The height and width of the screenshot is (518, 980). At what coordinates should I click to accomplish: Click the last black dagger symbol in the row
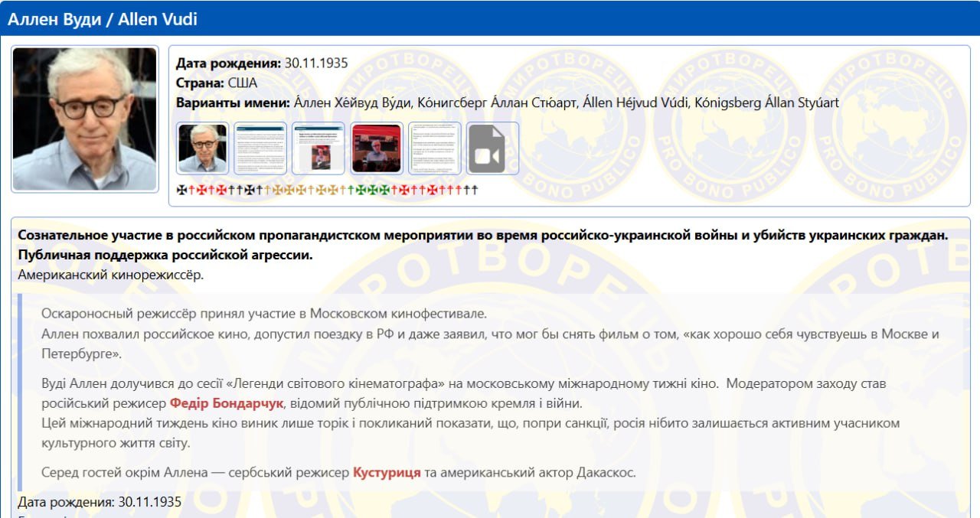click(x=474, y=188)
